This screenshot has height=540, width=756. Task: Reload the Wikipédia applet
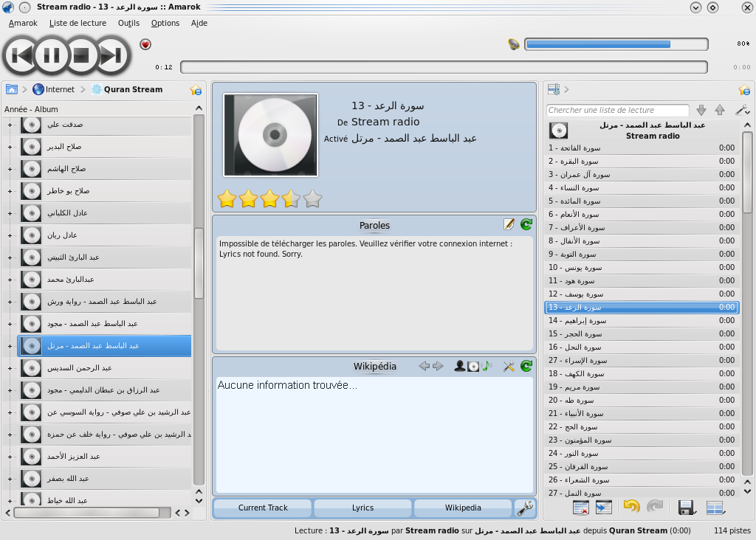click(x=526, y=366)
